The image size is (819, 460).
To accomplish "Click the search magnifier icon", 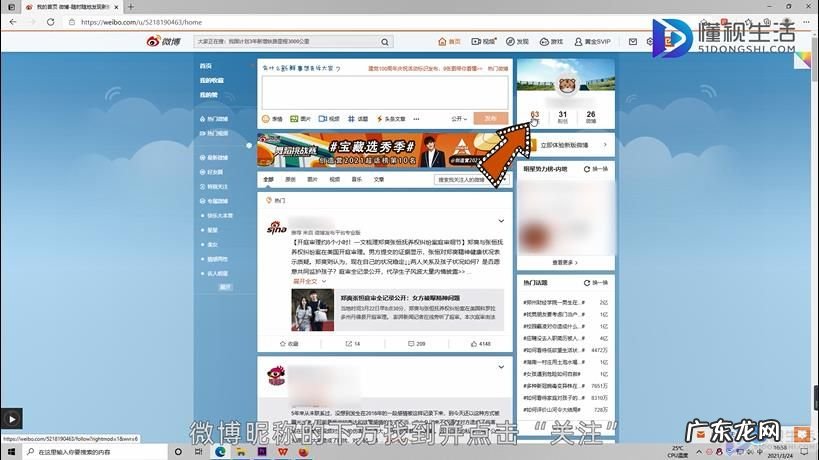I will (385, 42).
